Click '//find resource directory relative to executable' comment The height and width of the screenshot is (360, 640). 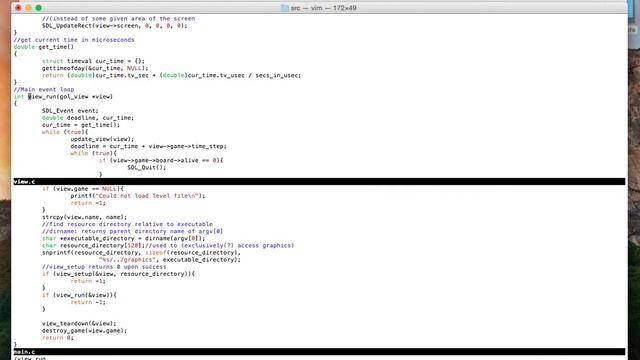click(127, 224)
